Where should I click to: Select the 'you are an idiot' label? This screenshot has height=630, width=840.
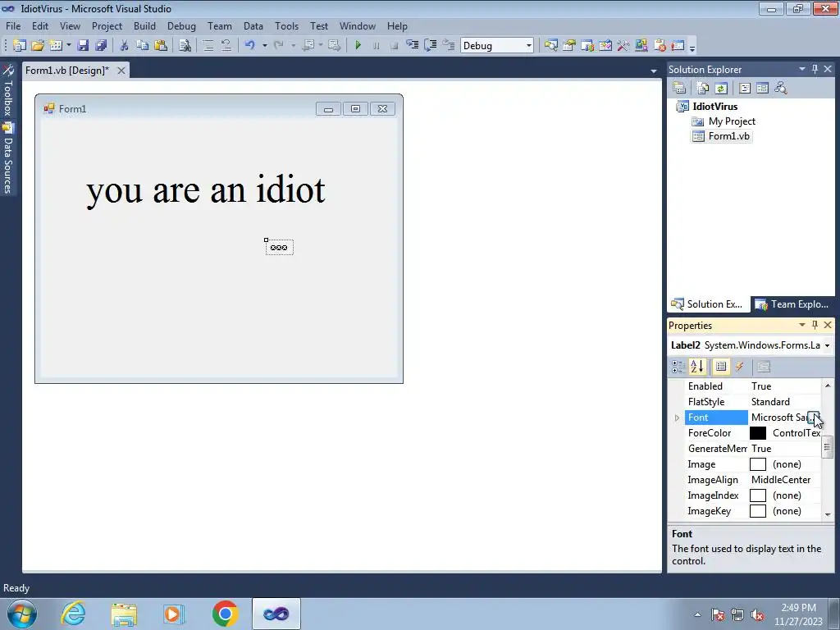pos(206,190)
